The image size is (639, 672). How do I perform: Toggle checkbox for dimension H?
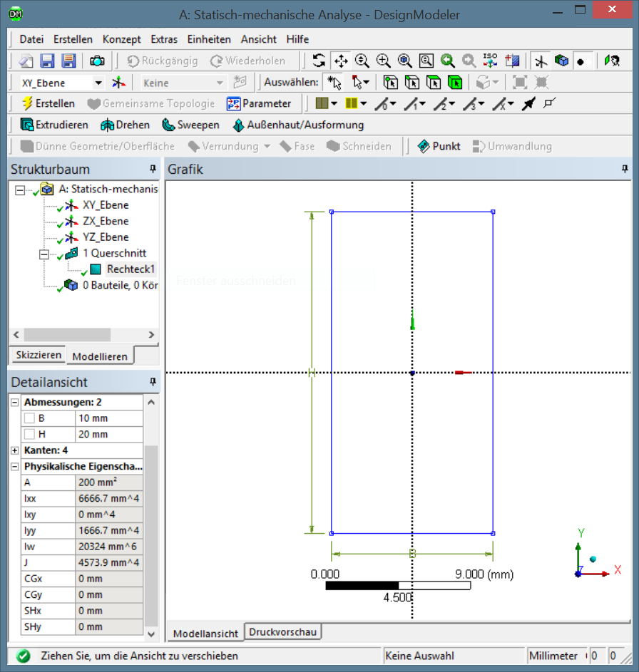(29, 434)
